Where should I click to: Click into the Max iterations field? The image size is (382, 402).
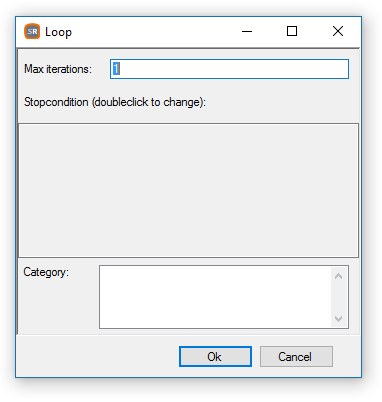(x=229, y=69)
